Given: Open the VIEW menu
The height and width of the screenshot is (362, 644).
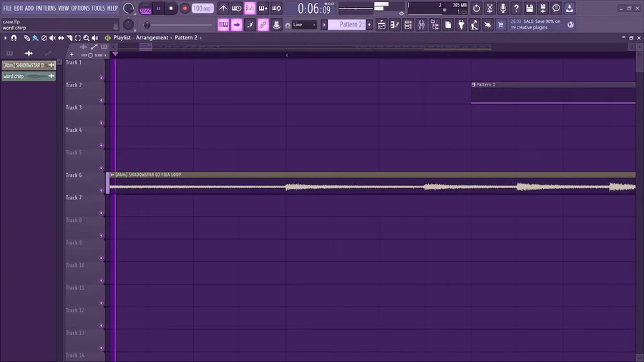Looking at the screenshot, I should coord(63,8).
